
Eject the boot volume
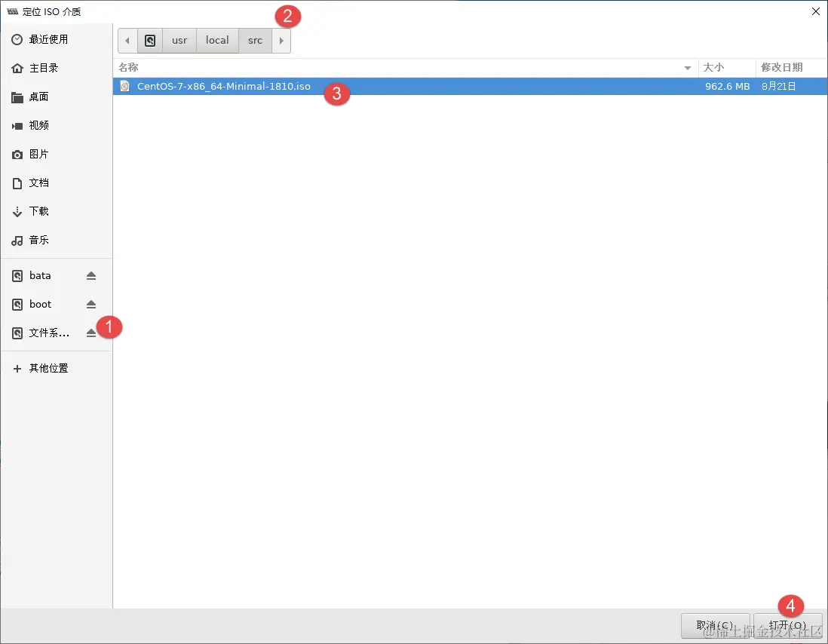tap(90, 305)
